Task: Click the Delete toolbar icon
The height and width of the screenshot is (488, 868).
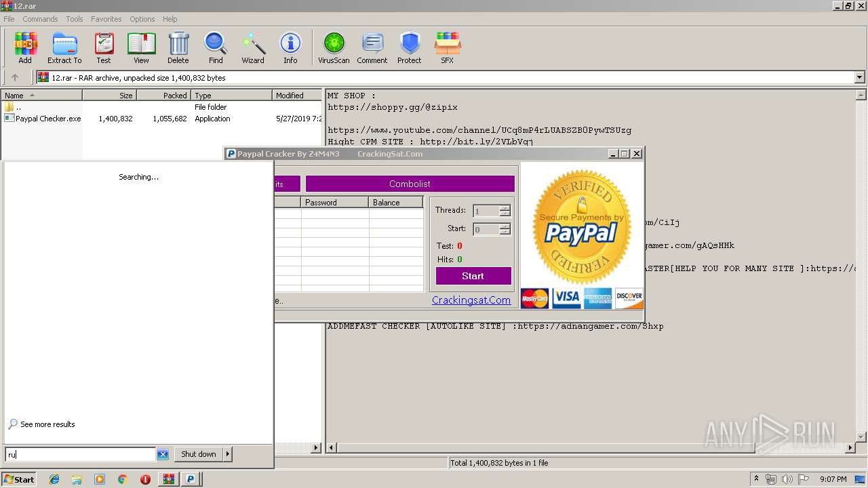Action: 178,48
